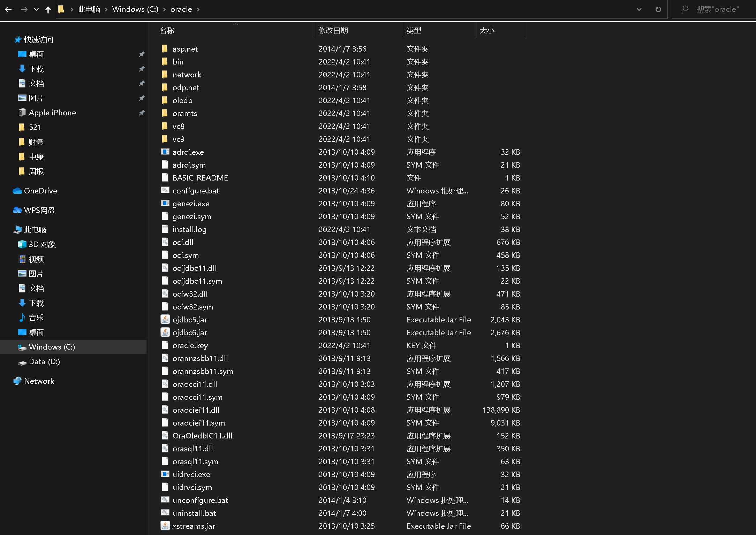Sort files by 修改日期 column header

tap(333, 30)
